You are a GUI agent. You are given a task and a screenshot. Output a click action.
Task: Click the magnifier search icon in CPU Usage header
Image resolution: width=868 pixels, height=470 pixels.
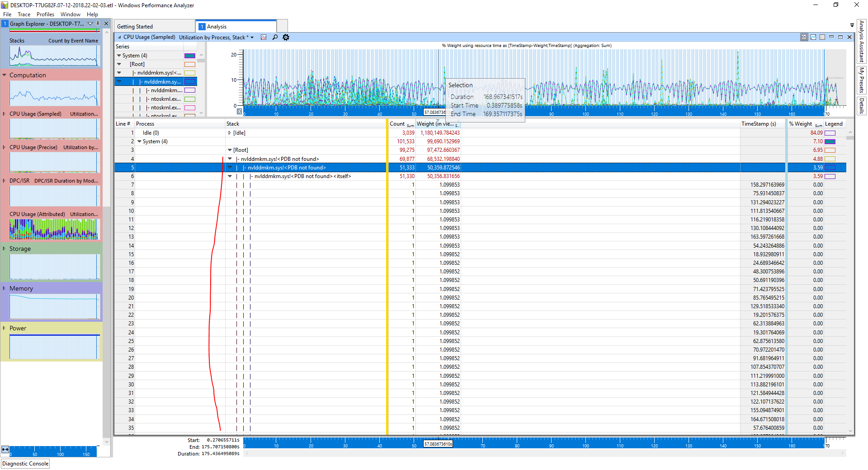coord(275,37)
